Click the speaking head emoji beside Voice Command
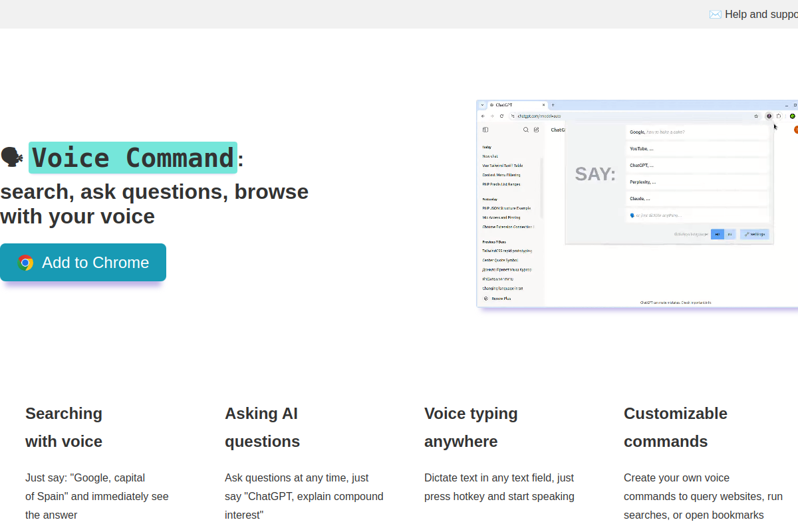798x532 pixels. click(x=12, y=158)
